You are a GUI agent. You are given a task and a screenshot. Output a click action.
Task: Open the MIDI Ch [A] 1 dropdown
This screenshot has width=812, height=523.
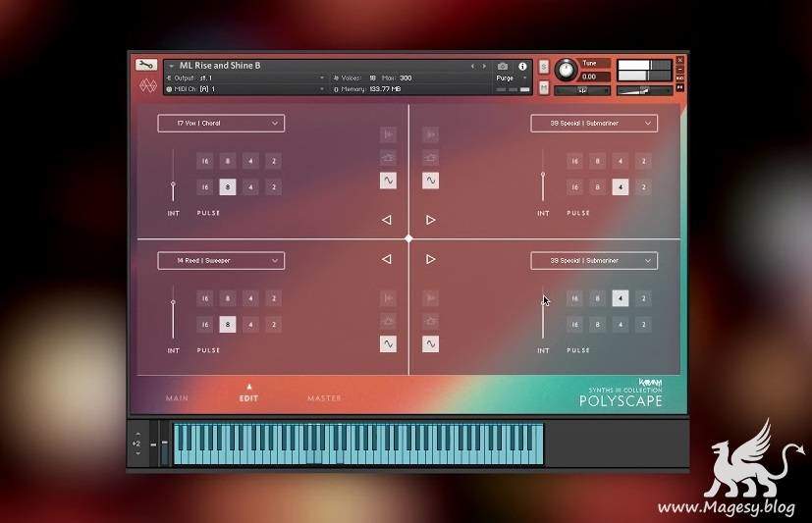pos(246,89)
